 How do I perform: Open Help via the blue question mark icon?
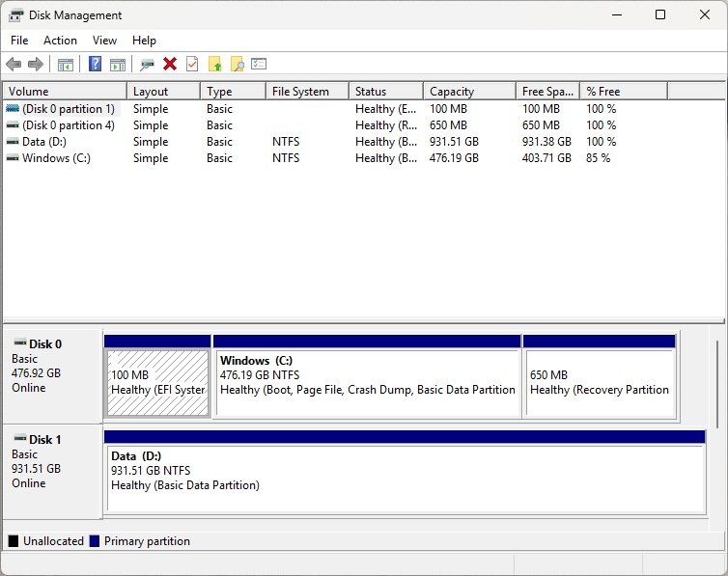click(96, 64)
